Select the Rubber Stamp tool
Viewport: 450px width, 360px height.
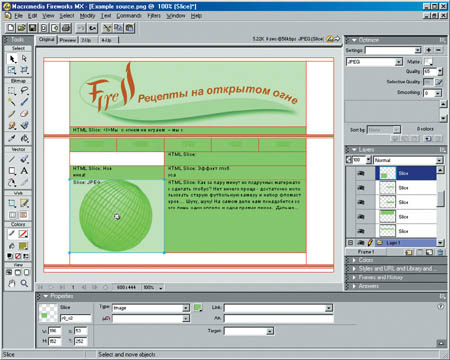coord(24,125)
